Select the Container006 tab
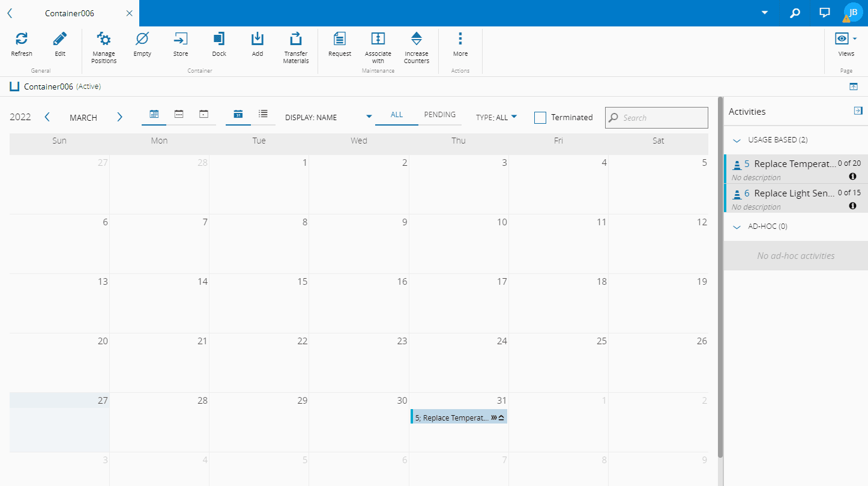Viewport: 868px width, 486px height. (x=70, y=13)
